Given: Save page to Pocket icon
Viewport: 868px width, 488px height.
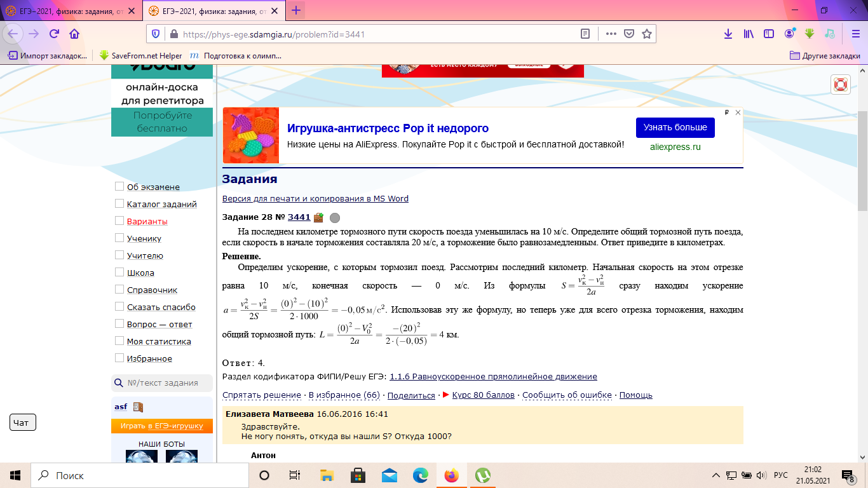Looking at the screenshot, I should (628, 34).
